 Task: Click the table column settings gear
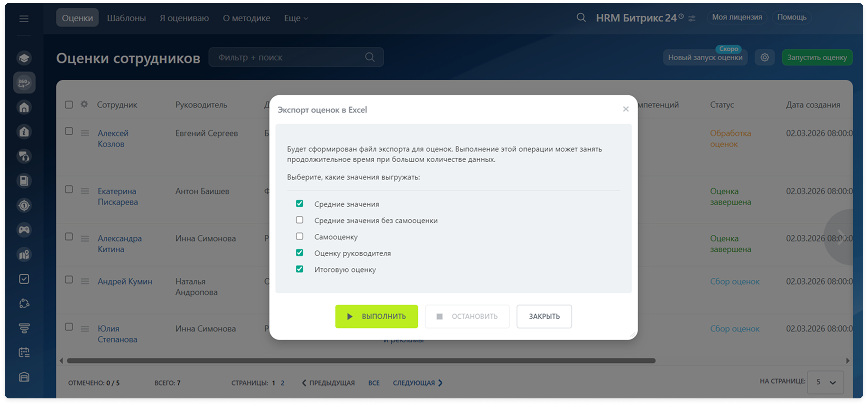(x=84, y=104)
